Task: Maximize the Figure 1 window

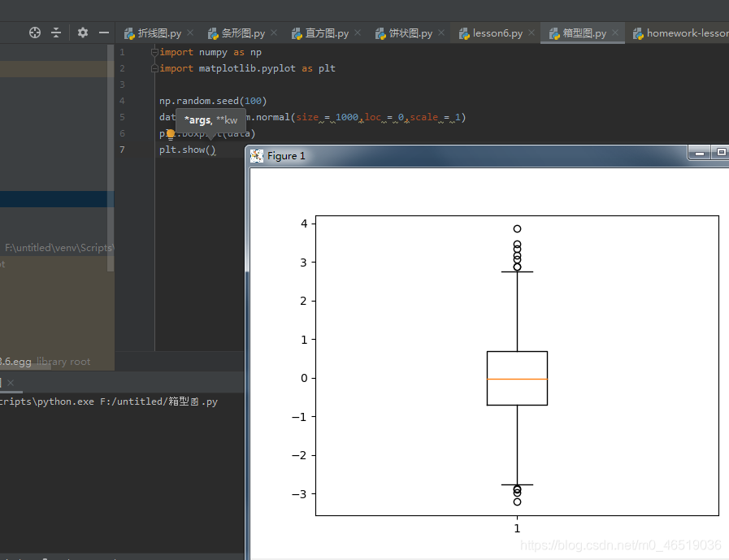Action: [x=721, y=153]
